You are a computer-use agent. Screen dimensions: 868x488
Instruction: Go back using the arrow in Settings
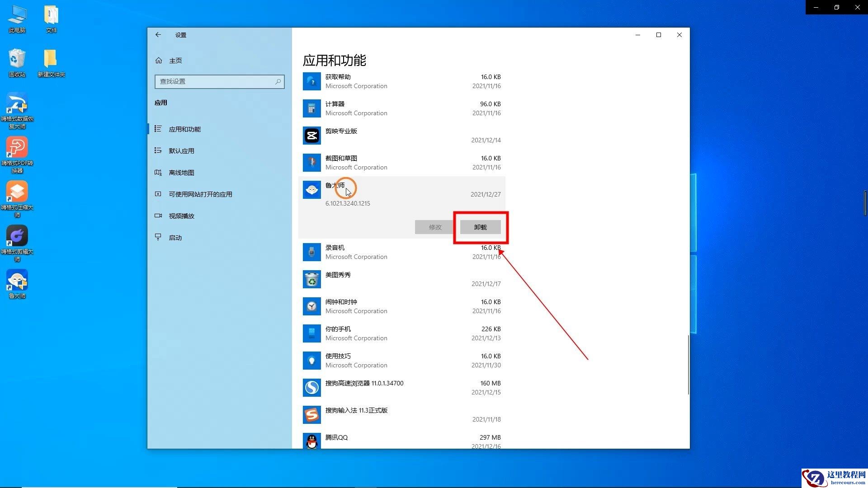click(x=158, y=35)
